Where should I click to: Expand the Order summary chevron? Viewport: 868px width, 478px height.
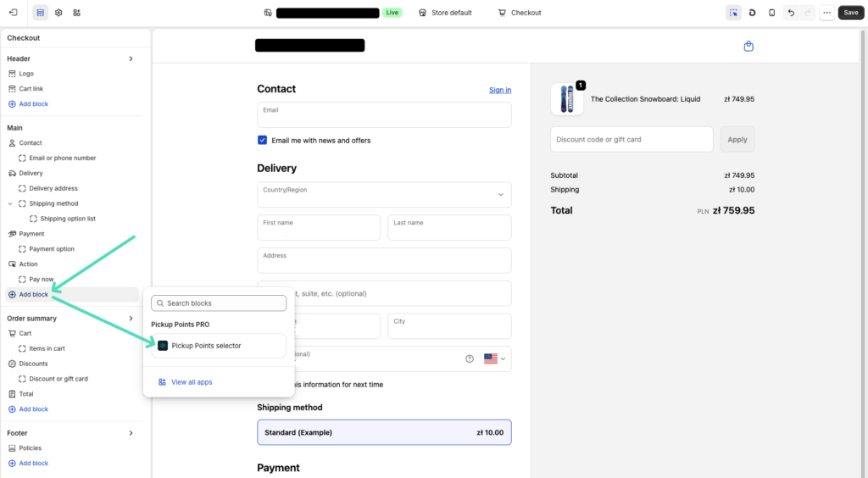tap(131, 319)
